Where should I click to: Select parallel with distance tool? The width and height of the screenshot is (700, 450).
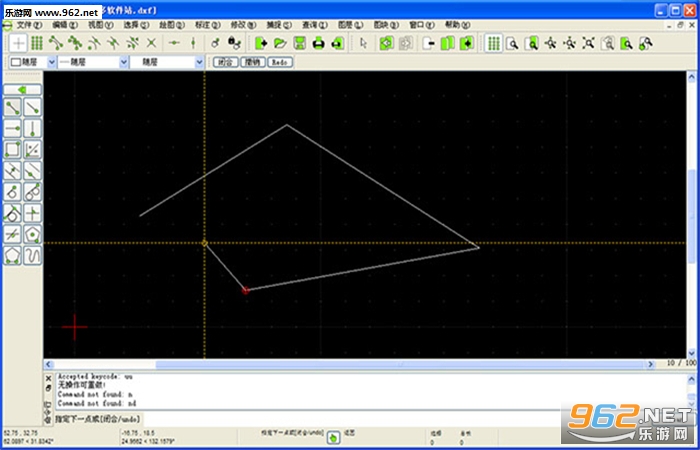13,171
